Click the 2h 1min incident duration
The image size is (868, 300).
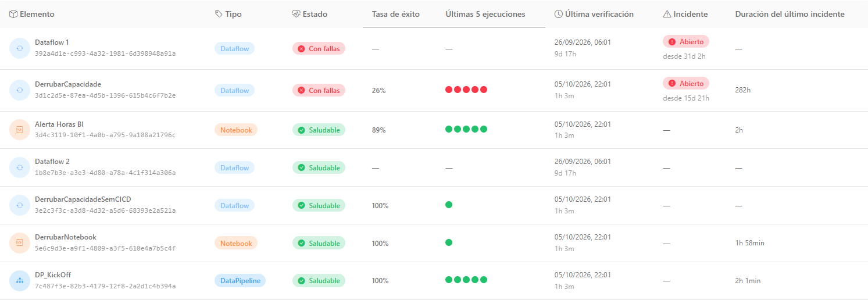coord(748,281)
